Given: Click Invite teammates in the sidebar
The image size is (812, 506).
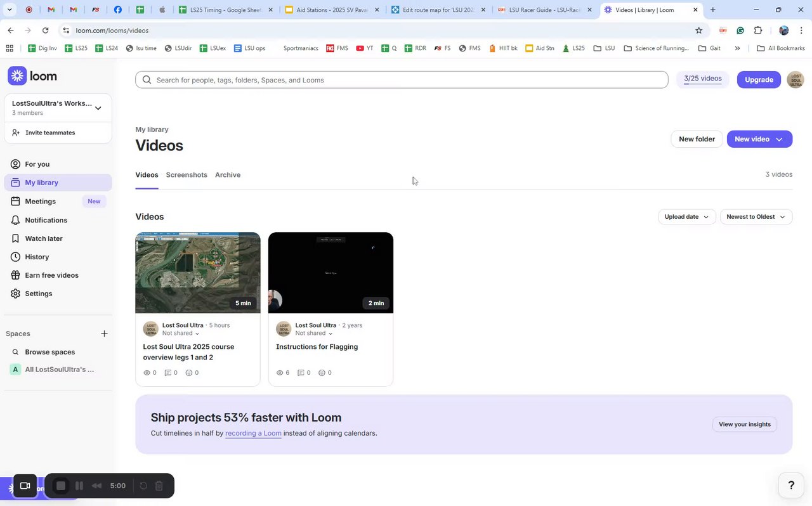Looking at the screenshot, I should pos(58,133).
